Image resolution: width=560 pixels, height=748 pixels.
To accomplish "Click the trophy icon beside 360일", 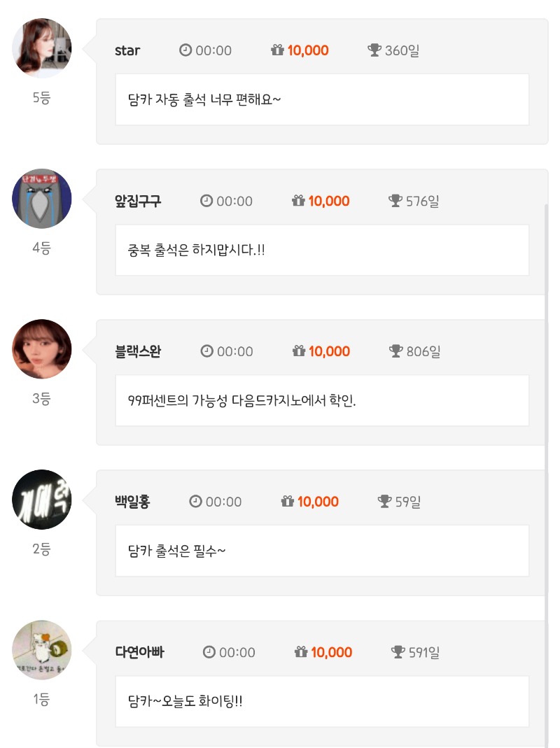I will point(374,50).
